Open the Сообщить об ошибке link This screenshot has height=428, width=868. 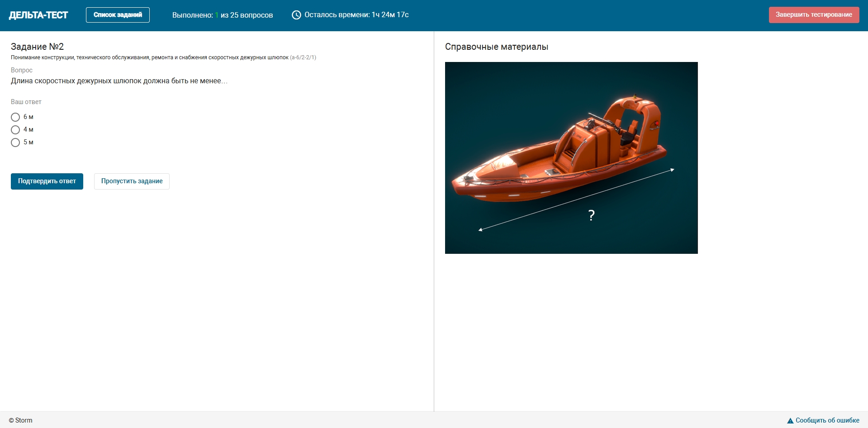click(827, 420)
